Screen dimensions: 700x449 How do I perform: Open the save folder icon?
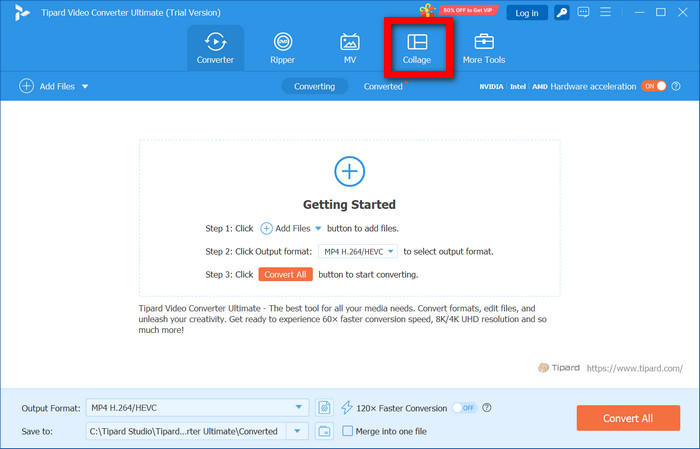click(x=324, y=431)
